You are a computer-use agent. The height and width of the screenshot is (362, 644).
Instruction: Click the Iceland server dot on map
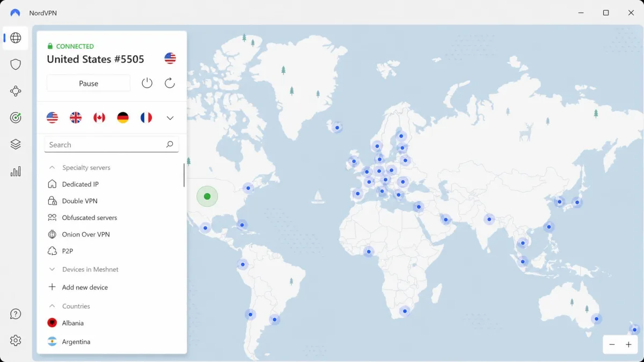[337, 128]
